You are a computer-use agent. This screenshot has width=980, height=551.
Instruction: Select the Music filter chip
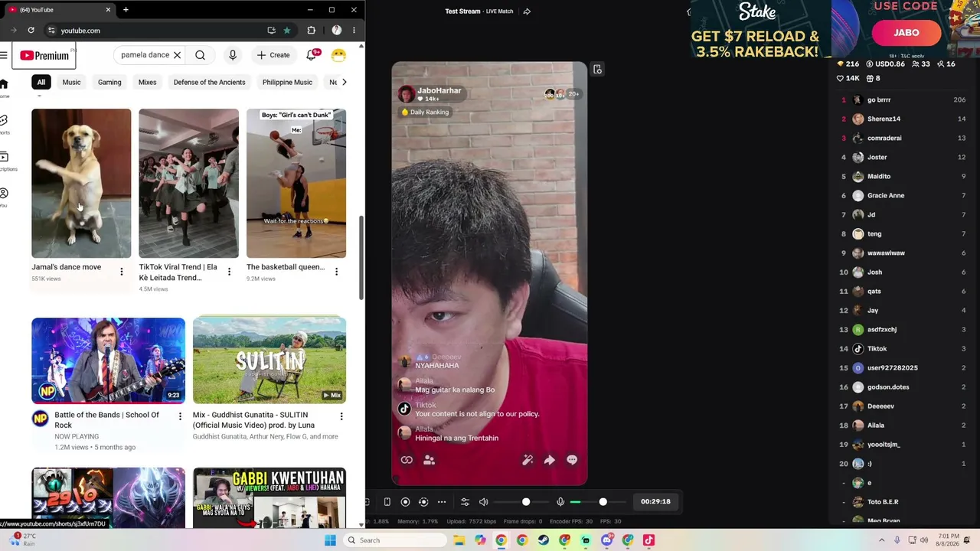[x=71, y=82]
